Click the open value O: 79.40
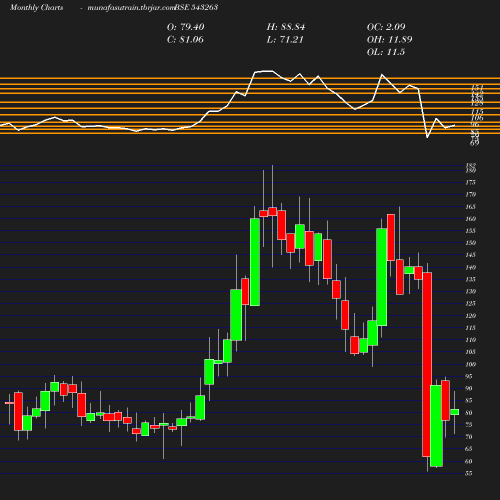This screenshot has height=500, width=500. click(185, 27)
